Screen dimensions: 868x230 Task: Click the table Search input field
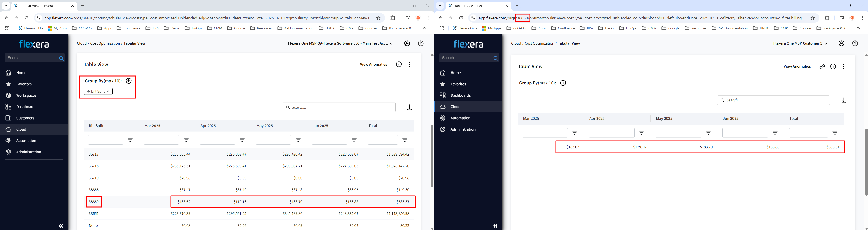click(x=339, y=107)
